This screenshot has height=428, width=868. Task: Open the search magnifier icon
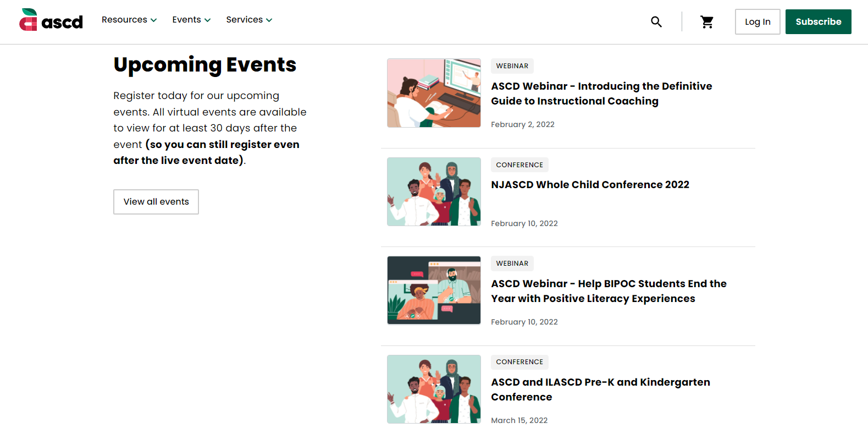(x=656, y=21)
